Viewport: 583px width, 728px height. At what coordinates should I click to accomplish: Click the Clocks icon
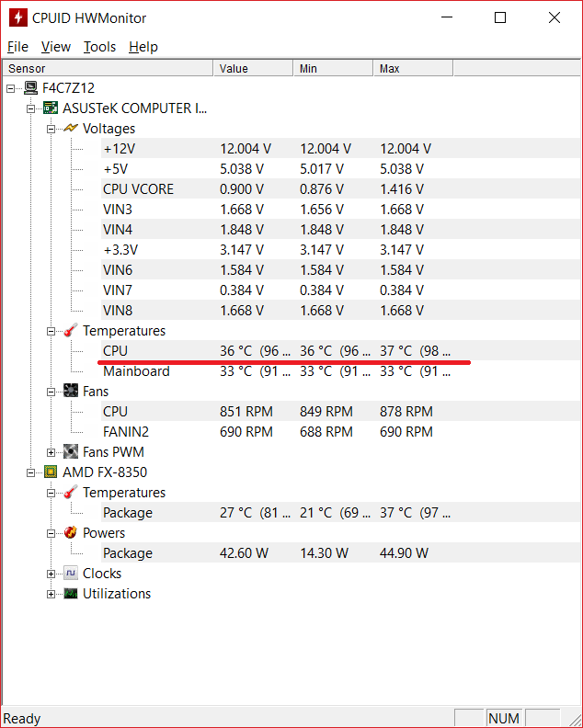click(x=71, y=574)
